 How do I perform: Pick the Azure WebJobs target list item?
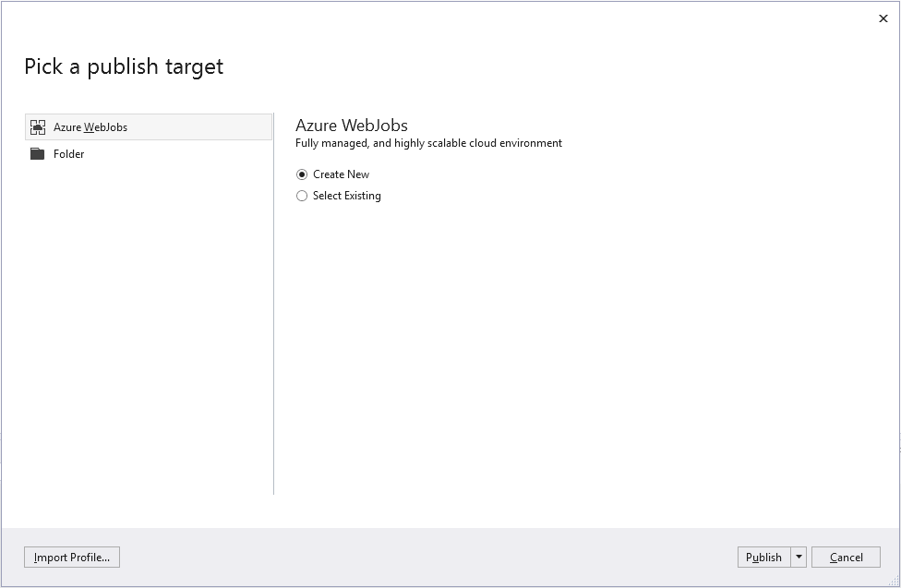[x=149, y=127]
